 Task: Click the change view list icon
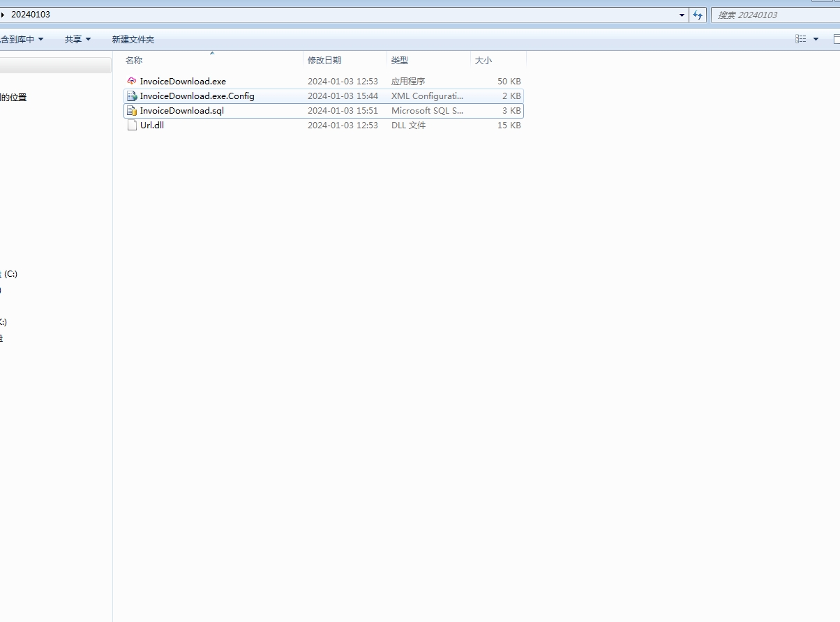[800, 39]
